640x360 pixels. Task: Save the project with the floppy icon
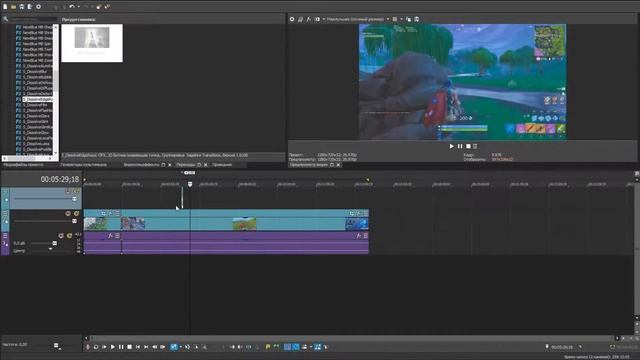pos(22,7)
